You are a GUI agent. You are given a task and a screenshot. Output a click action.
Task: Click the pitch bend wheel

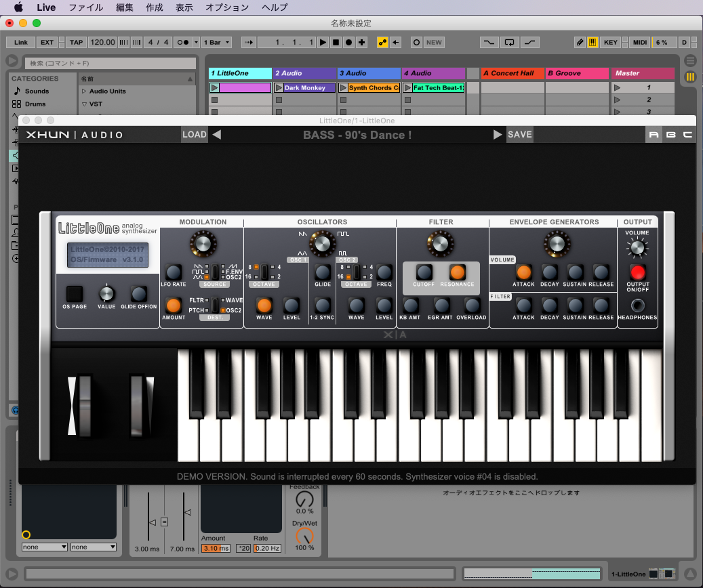(85, 406)
